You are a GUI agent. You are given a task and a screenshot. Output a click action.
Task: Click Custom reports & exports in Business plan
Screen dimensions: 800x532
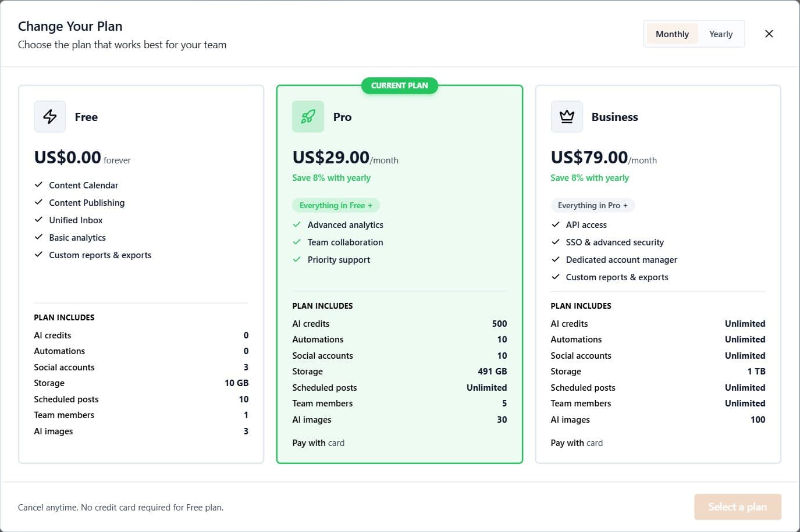617,277
